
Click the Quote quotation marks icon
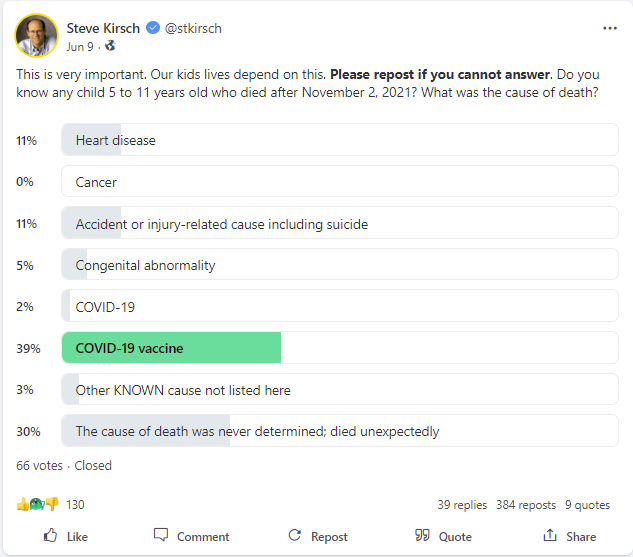(x=422, y=535)
